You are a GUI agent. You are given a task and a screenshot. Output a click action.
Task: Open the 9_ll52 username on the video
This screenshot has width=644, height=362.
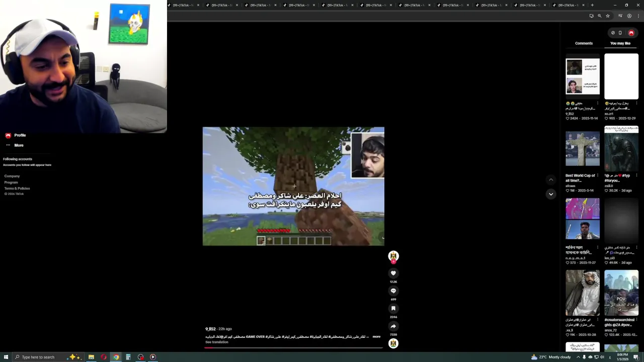[x=210, y=329]
